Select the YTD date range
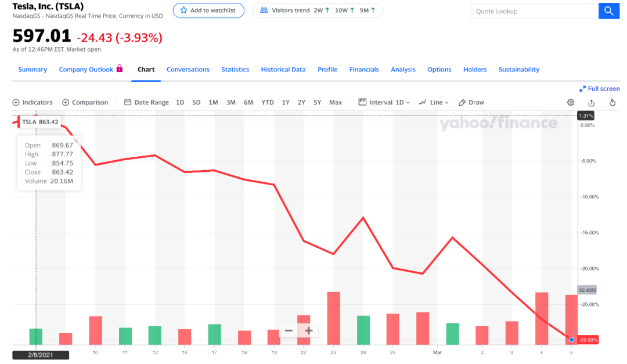Screen dimensions: 627x364 point(268,102)
